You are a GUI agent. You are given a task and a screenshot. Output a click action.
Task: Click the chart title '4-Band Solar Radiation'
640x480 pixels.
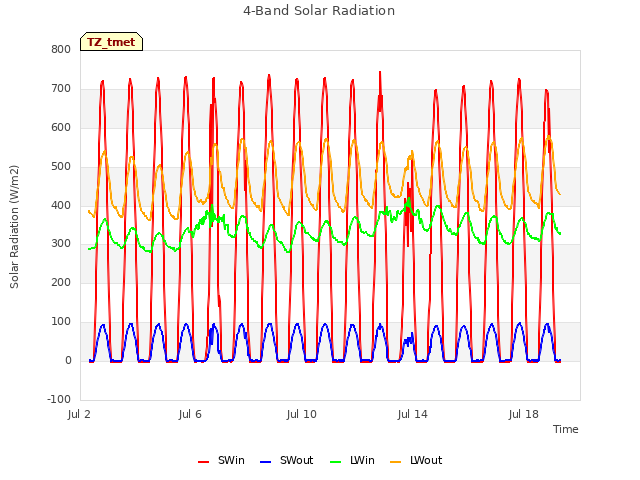(319, 11)
